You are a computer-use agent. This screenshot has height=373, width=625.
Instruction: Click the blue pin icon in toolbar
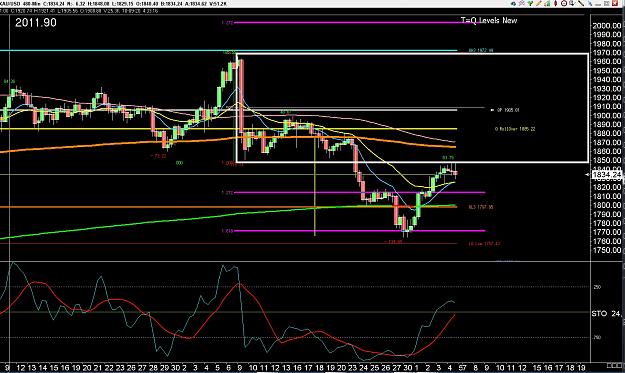[x=590, y=4]
